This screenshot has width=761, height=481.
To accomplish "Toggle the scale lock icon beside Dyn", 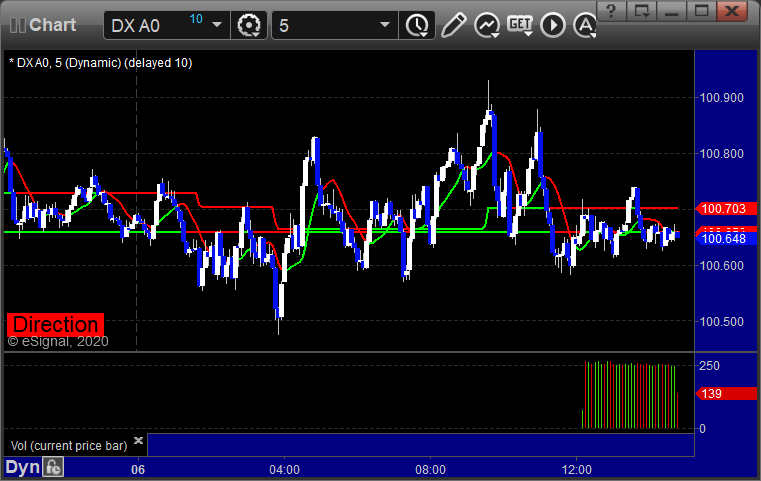I will coord(53,467).
